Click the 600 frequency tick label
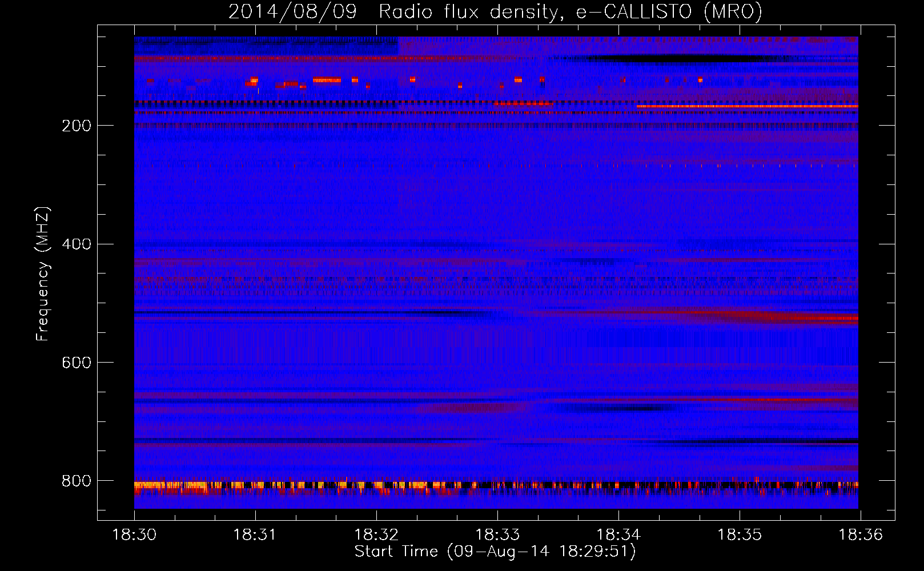This screenshot has height=571, width=924. (x=76, y=363)
